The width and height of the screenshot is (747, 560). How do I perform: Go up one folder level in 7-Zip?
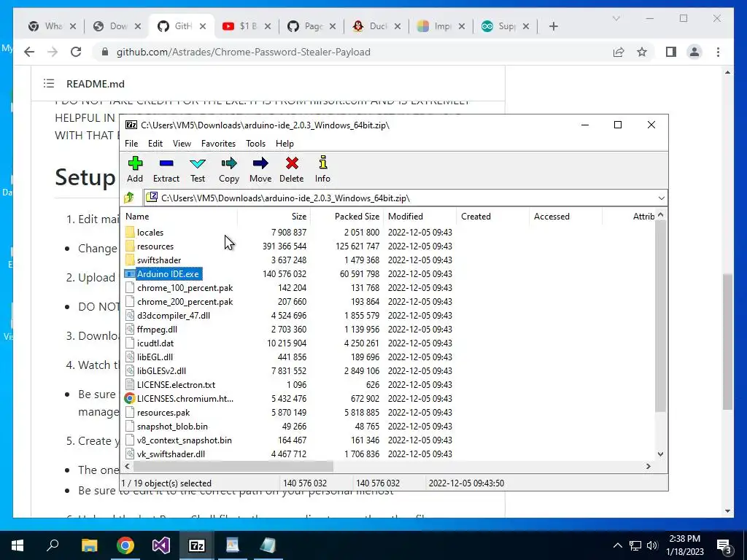coord(129,198)
